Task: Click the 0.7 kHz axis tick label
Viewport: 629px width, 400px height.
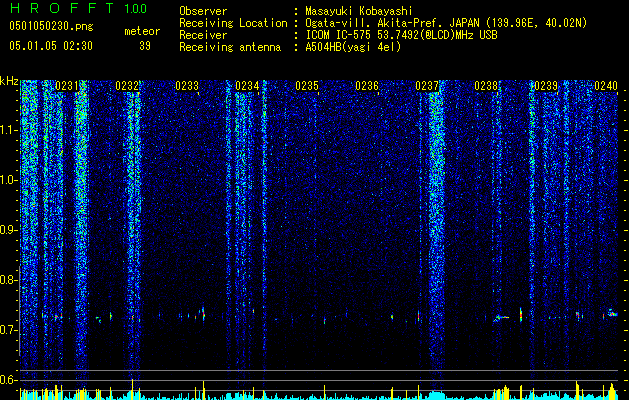Action: (x=9, y=330)
